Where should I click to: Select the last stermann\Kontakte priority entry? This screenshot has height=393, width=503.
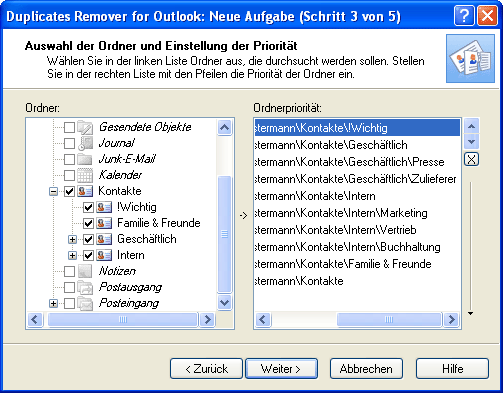click(357, 281)
